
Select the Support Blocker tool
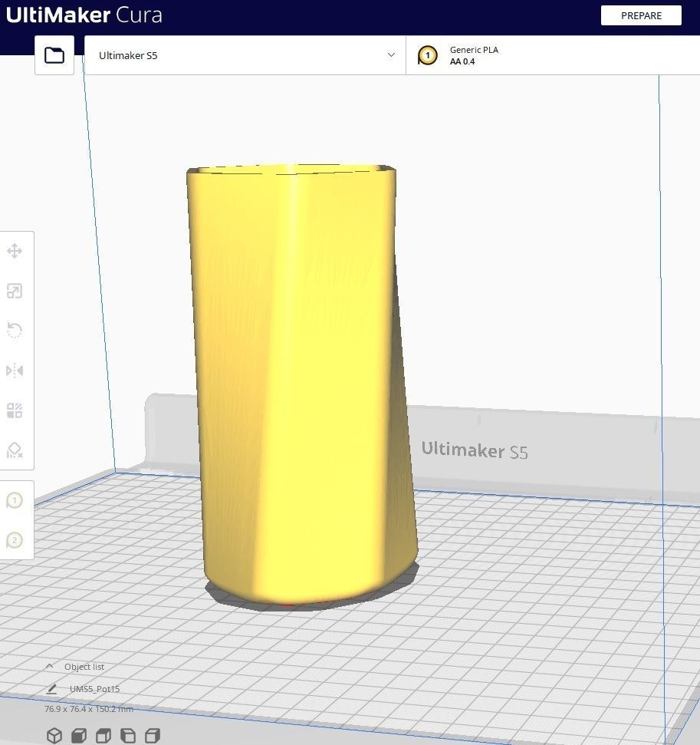tap(15, 450)
